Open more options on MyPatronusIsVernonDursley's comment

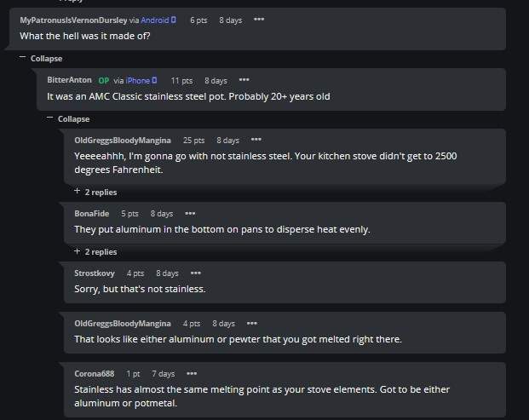click(x=259, y=19)
